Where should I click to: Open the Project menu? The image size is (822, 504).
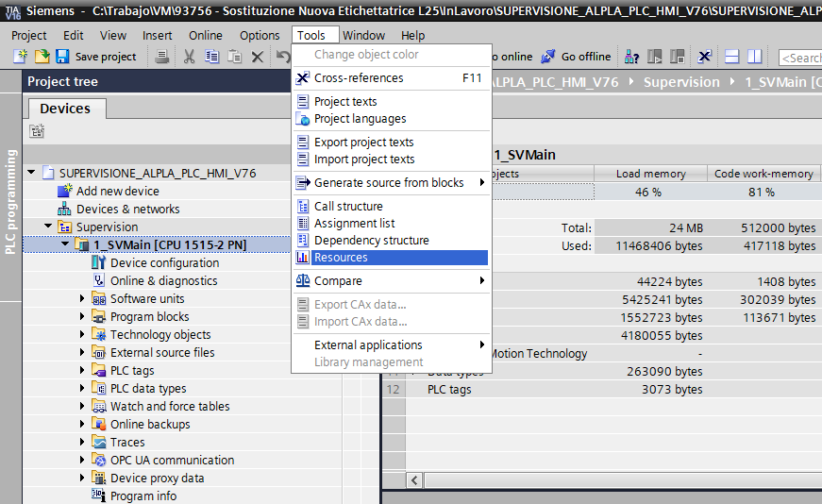click(29, 35)
